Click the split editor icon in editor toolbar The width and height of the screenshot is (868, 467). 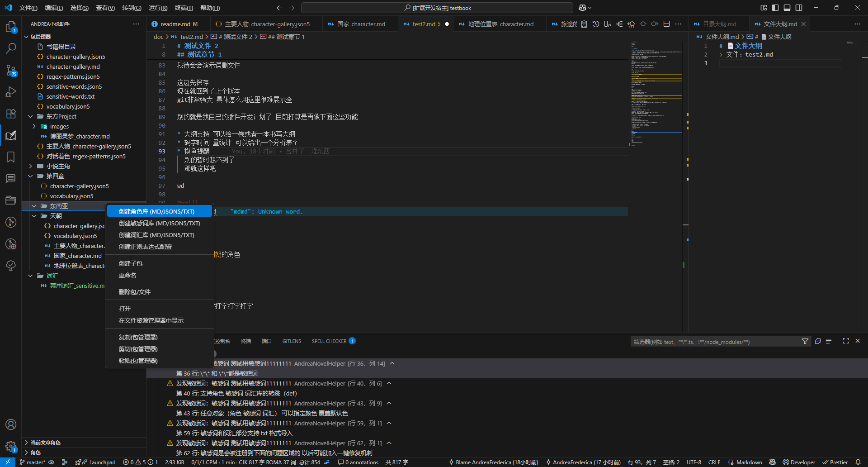666,24
